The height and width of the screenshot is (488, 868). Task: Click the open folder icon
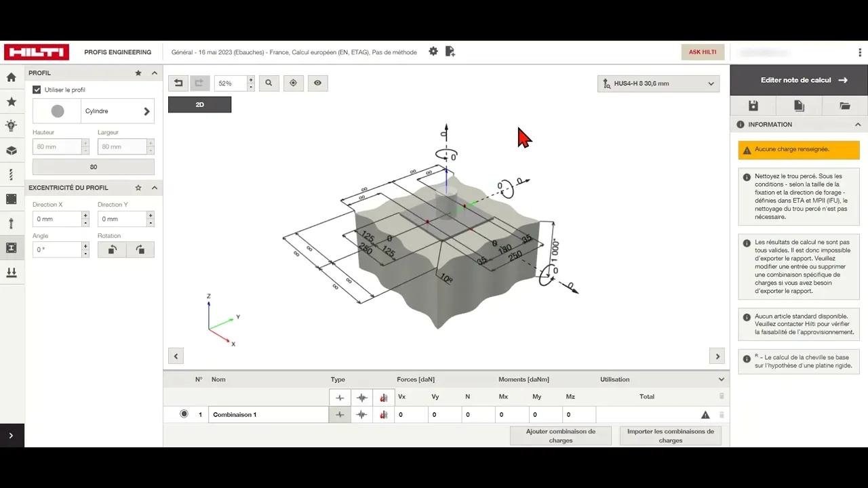point(844,106)
